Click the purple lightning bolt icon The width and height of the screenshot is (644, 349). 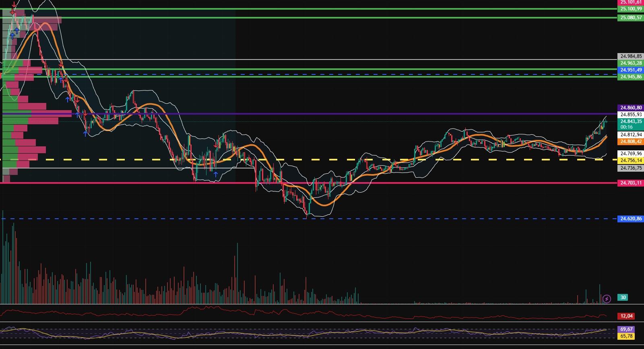click(607, 299)
